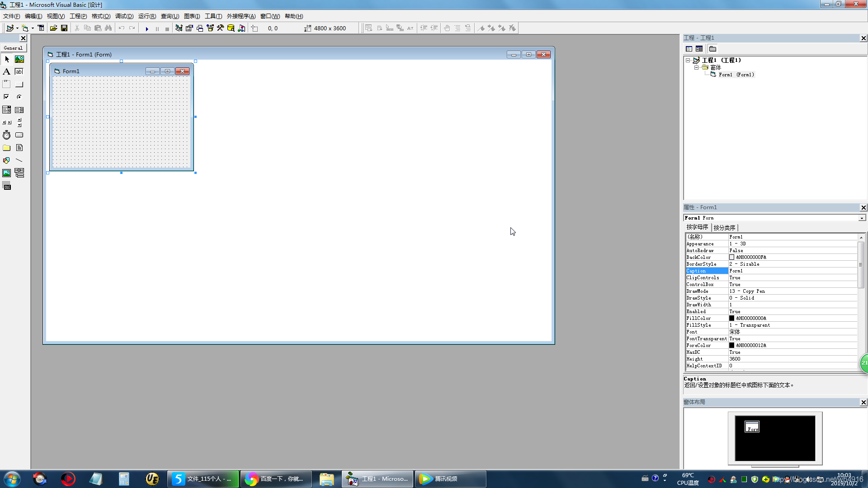Collapse the 窗体 folder tree node

696,67
